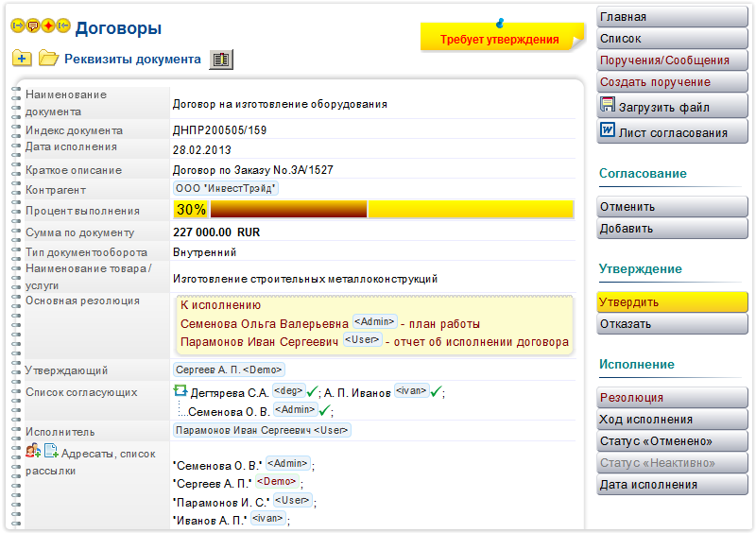The height and width of the screenshot is (533, 756).
Task: Click the Утверждение section heading
Action: [641, 268]
